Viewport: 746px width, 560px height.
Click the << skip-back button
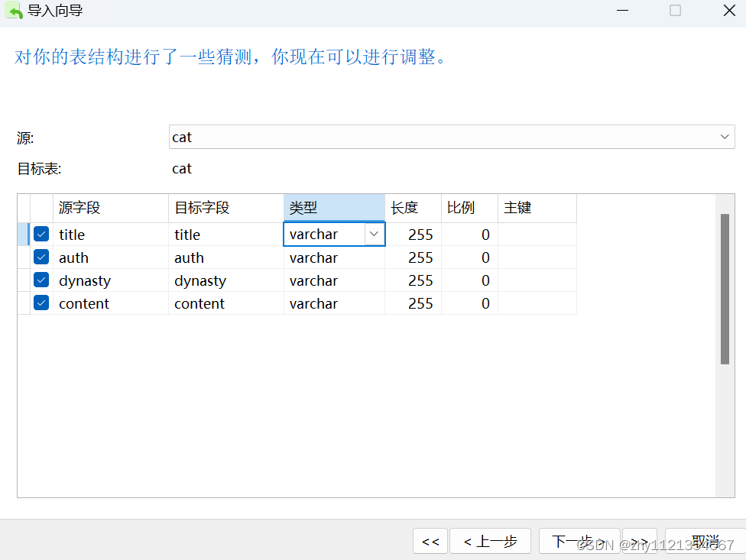point(430,541)
